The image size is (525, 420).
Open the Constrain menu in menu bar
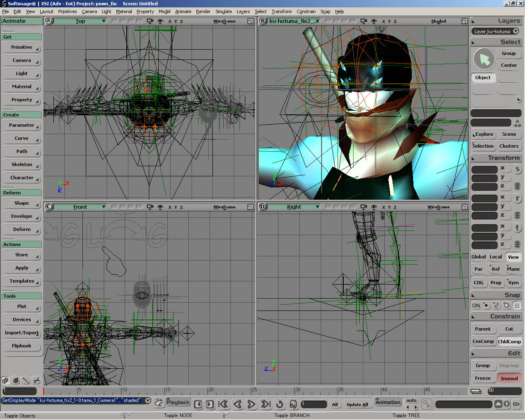pos(306,11)
